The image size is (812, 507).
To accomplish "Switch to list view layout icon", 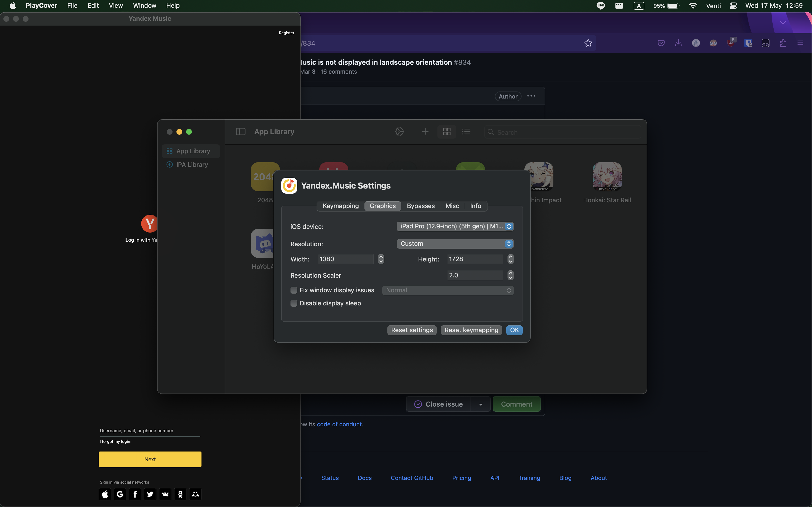I will click(x=466, y=132).
